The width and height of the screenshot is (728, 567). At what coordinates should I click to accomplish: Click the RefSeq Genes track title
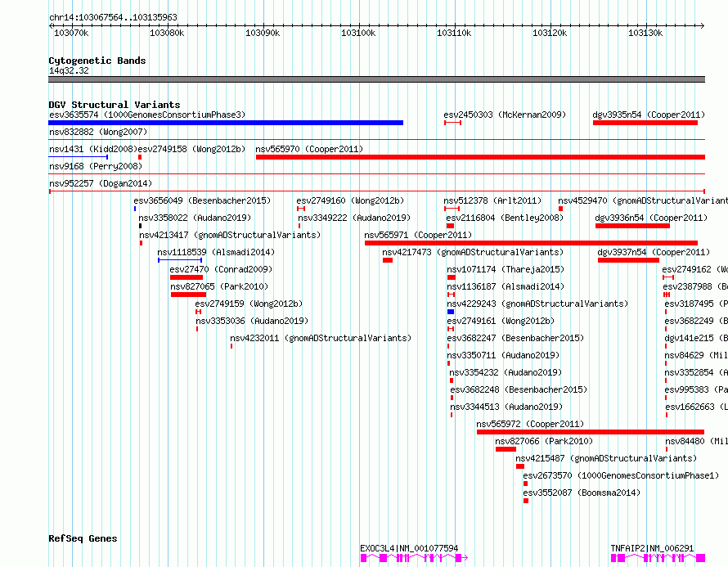(x=83, y=538)
